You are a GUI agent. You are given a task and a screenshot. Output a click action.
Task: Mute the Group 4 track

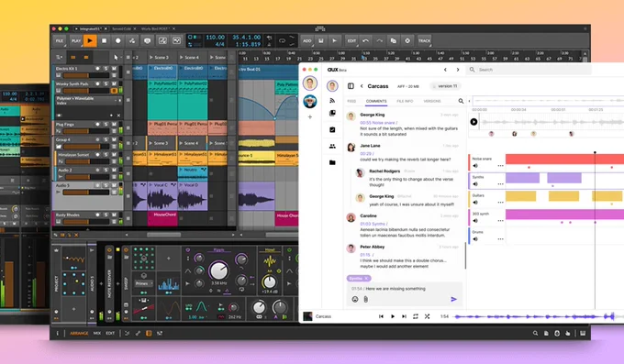click(114, 140)
